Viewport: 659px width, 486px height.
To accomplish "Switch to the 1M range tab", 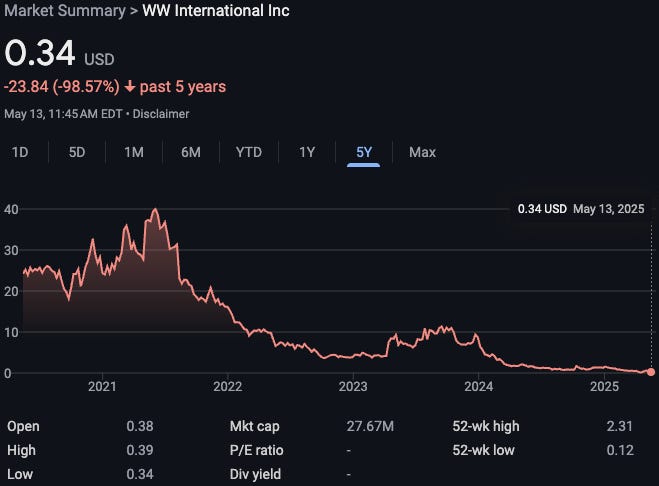I will pyautogui.click(x=134, y=152).
